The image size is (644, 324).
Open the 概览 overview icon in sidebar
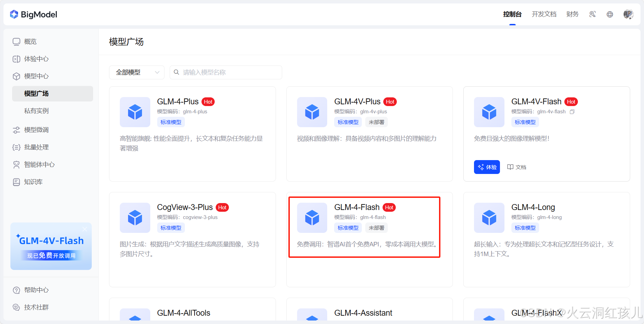17,42
